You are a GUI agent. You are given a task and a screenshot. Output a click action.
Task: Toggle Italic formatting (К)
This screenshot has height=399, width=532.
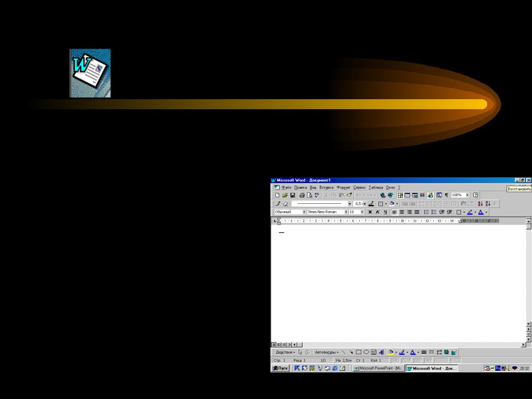click(377, 212)
